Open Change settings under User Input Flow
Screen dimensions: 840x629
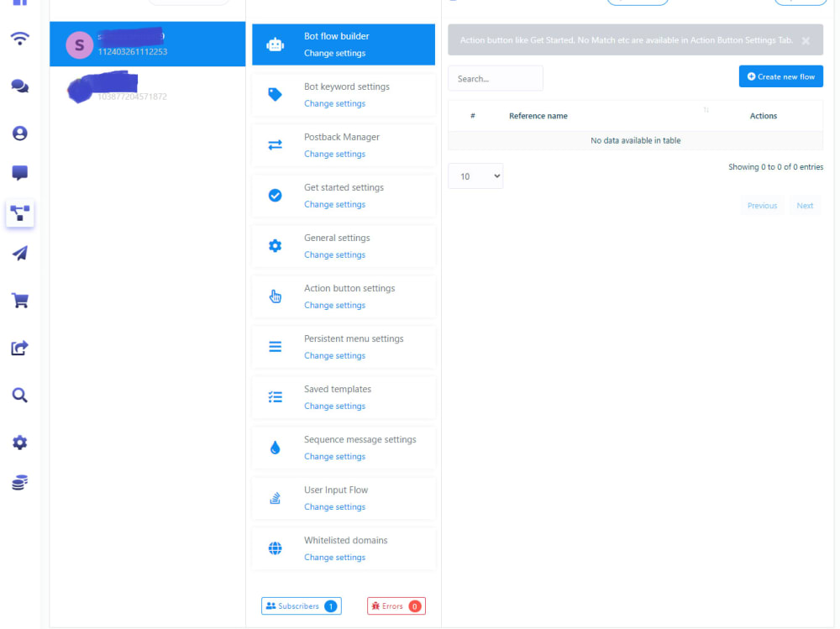point(334,506)
